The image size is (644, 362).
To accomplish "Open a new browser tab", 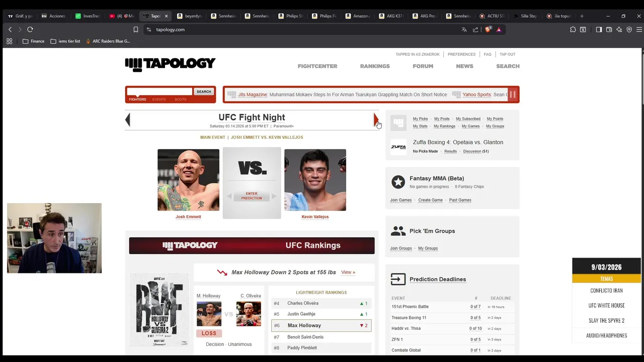I will [582, 16].
